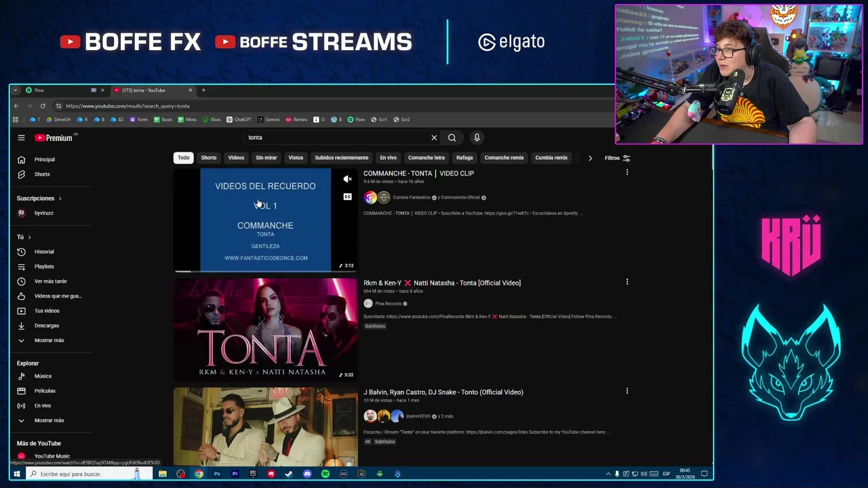This screenshot has height=488, width=868.
Task: Select the Todo filter chip
Action: pyautogui.click(x=184, y=158)
